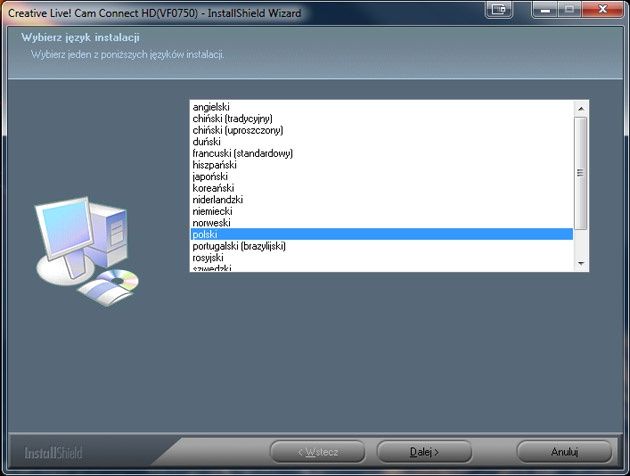The width and height of the screenshot is (630, 476).
Task: Choose niderlandzki from the list
Action: [x=382, y=200]
